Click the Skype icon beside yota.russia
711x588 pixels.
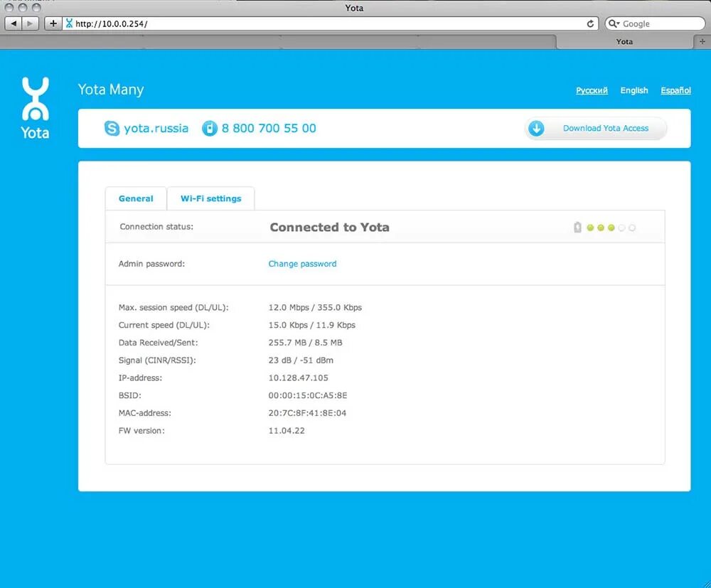click(112, 128)
